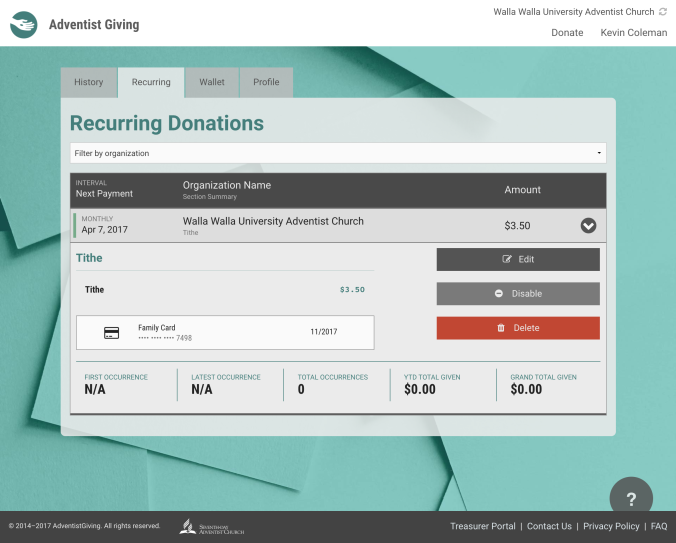The width and height of the screenshot is (676, 543).
Task: Click the Amount column header
Action: (x=523, y=190)
